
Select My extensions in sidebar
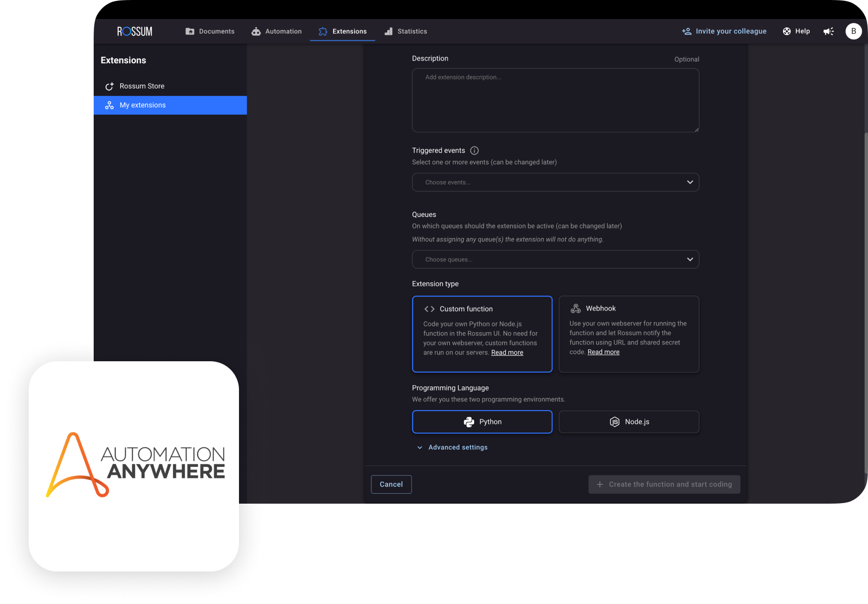pyautogui.click(x=170, y=105)
